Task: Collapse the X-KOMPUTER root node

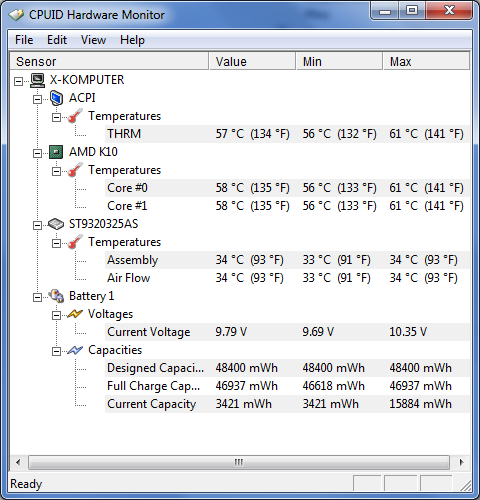Action: [19, 81]
